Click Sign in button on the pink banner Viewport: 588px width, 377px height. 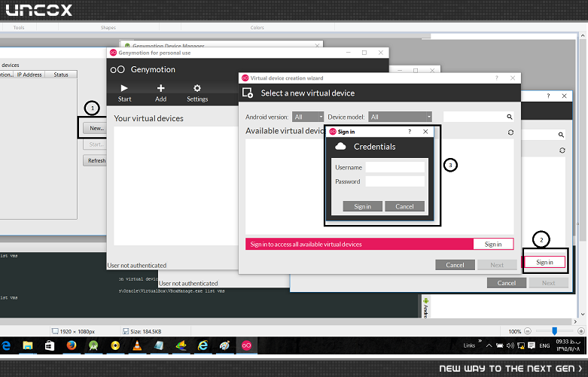[493, 245]
